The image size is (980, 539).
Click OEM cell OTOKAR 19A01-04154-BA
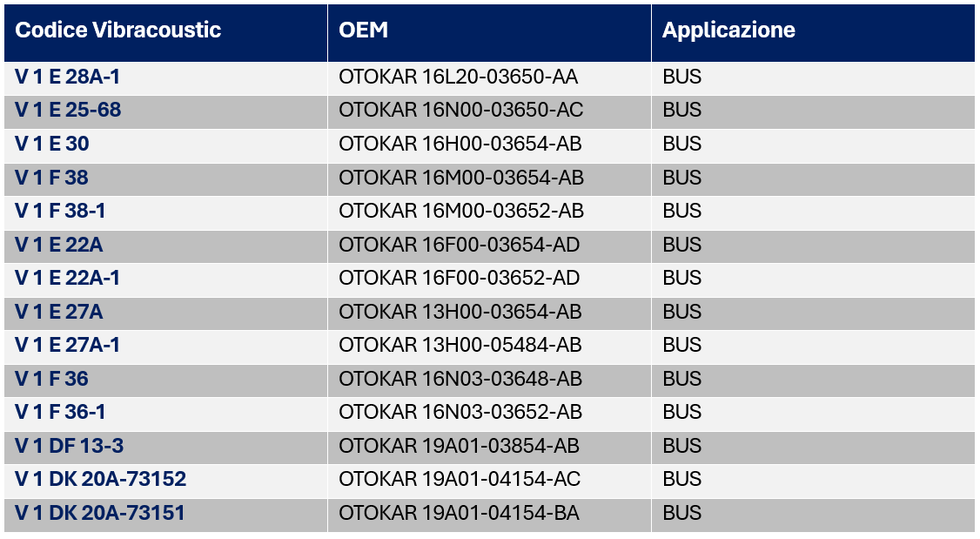[x=460, y=513]
